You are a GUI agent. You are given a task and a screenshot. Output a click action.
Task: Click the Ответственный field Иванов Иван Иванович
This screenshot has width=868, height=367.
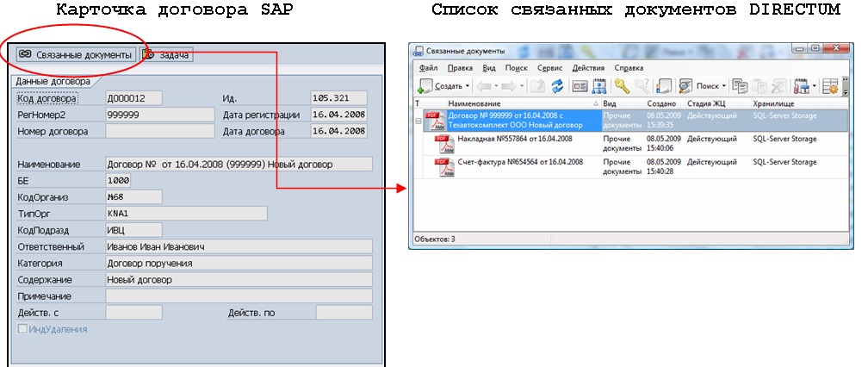239,247
